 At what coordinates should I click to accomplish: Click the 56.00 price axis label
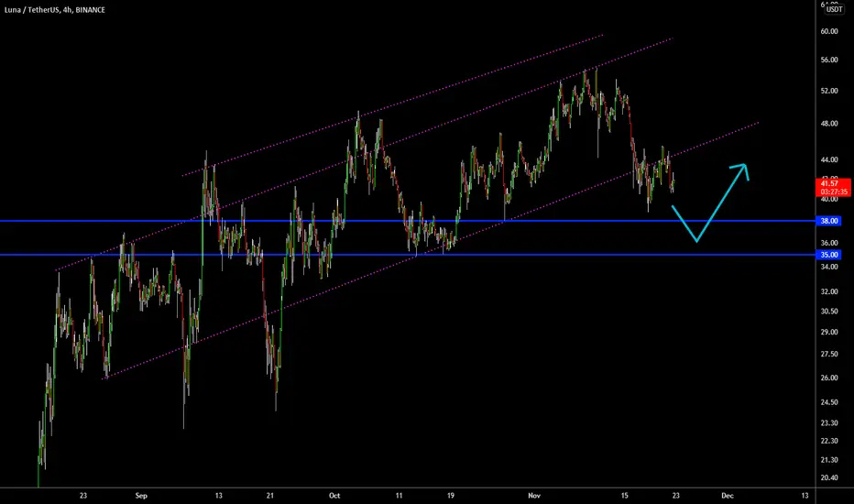[x=829, y=60]
